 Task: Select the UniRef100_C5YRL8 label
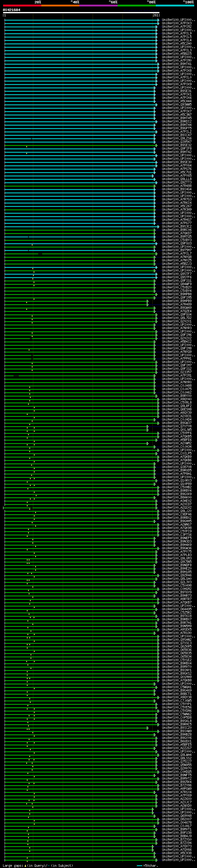(x=177, y=402)
